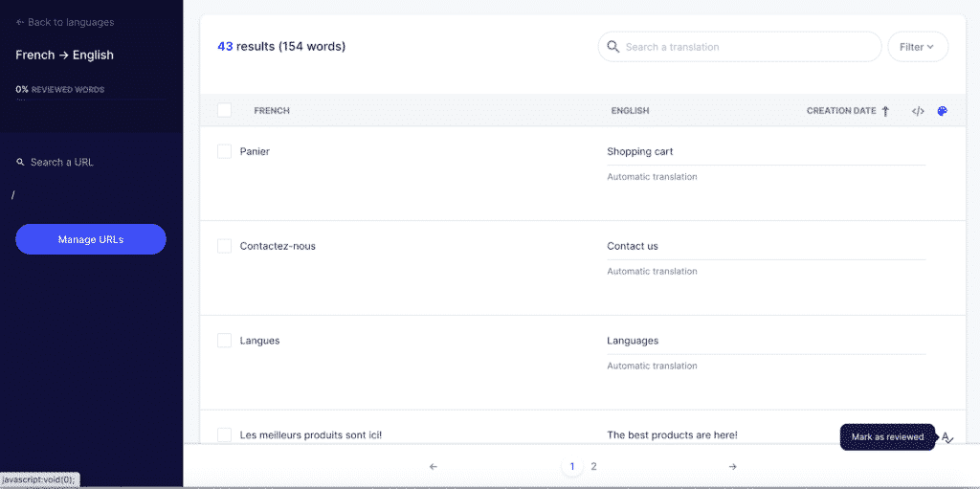Check the Panier row checkbox
The height and width of the screenshot is (489, 980).
(x=224, y=151)
